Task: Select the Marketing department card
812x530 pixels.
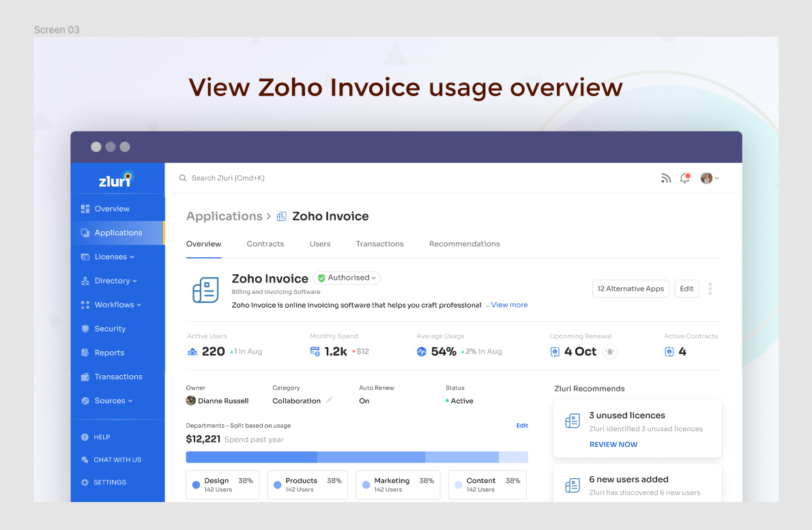Action: click(398, 485)
